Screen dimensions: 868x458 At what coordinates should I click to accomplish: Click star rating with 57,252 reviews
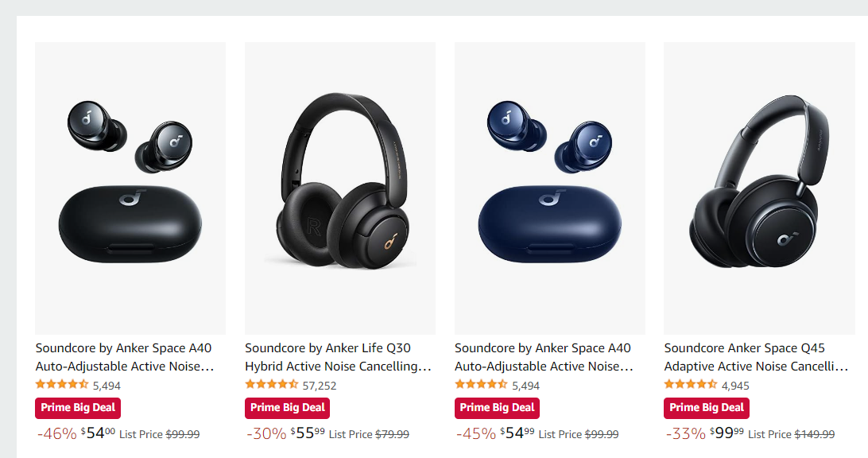[271, 384]
